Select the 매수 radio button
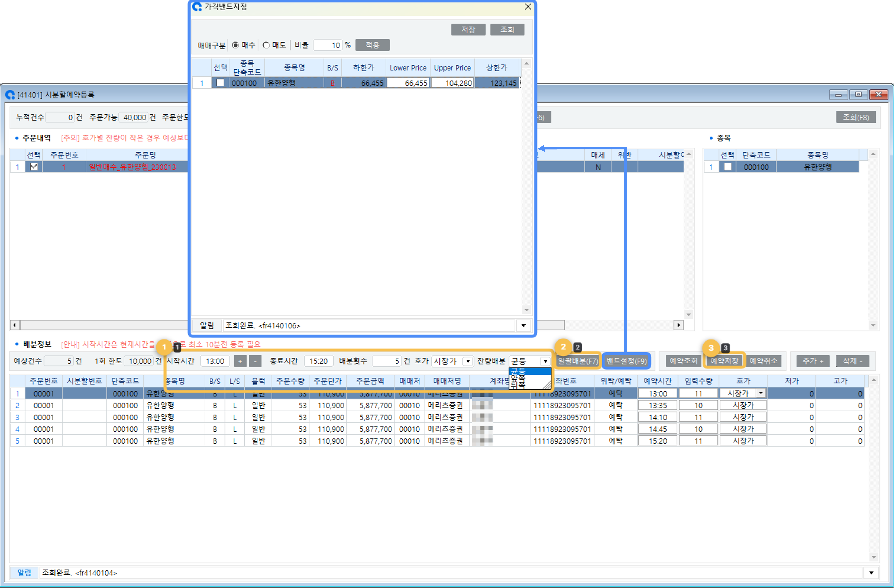This screenshot has height=588, width=896. pyautogui.click(x=236, y=45)
